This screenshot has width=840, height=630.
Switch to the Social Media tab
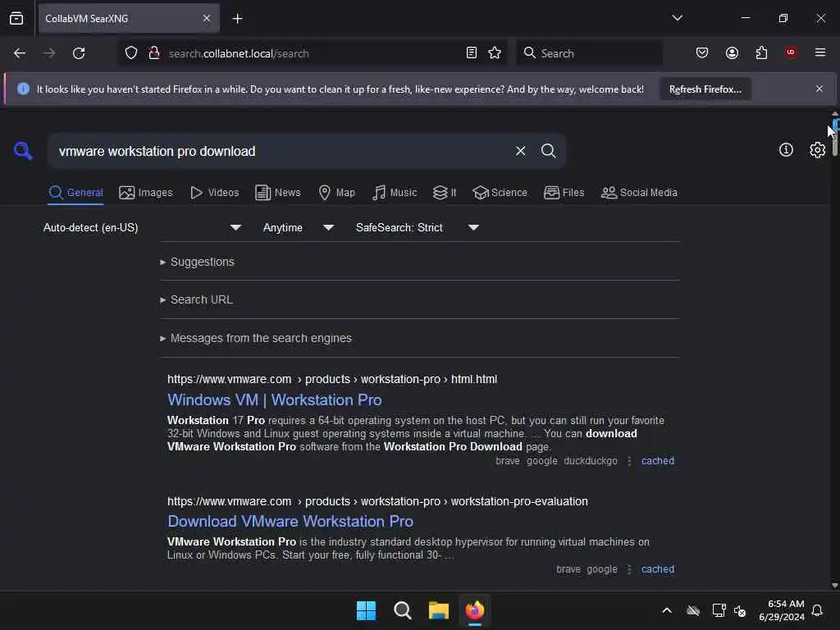click(639, 193)
